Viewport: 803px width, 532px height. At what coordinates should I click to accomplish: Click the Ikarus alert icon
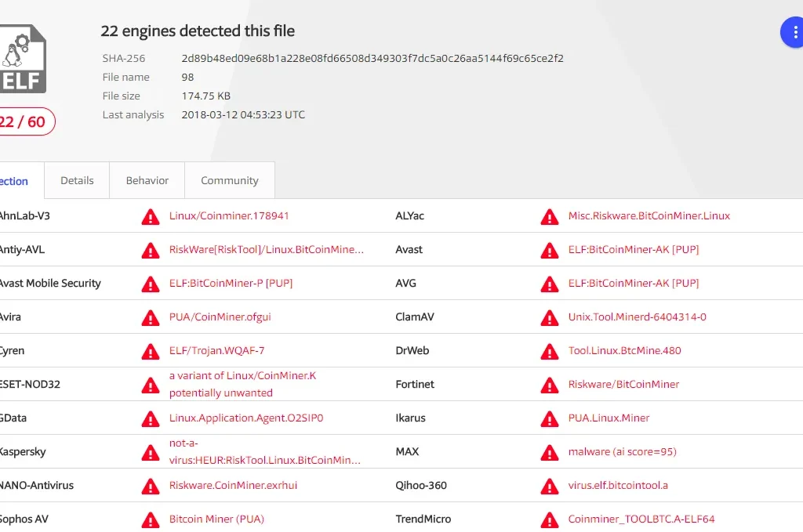tap(550, 419)
